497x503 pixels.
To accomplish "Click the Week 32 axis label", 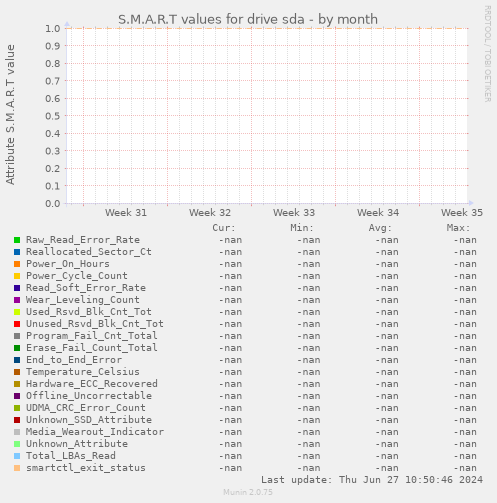I will (x=210, y=213).
